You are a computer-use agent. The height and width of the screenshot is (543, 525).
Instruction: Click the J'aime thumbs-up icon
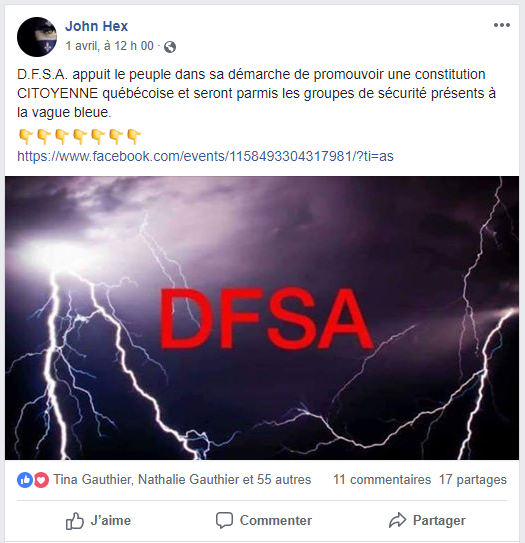(x=75, y=521)
